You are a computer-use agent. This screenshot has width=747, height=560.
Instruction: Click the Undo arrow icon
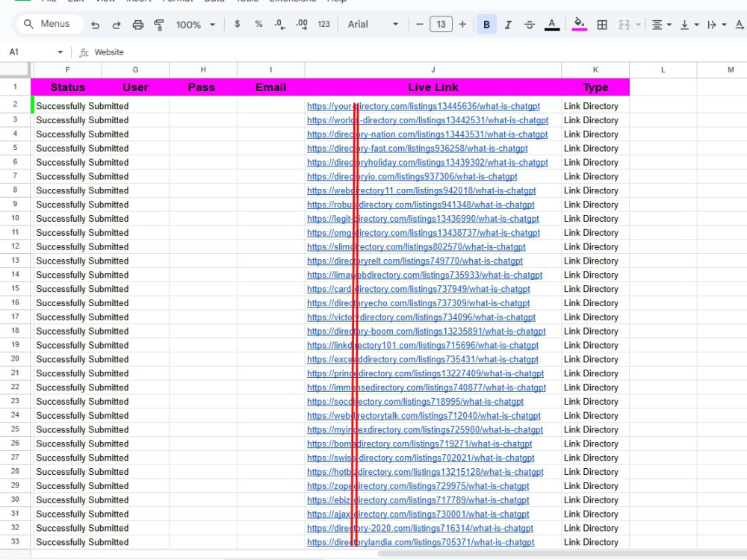click(96, 25)
